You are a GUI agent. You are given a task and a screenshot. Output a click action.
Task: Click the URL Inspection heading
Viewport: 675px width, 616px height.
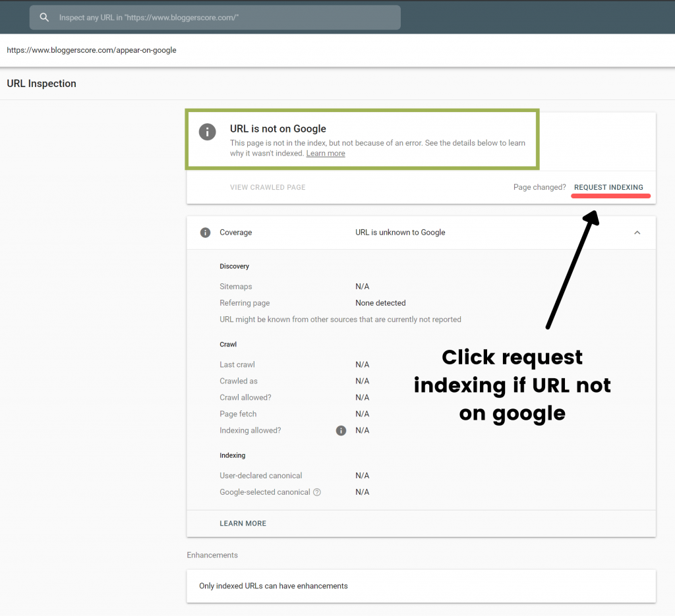42,84
